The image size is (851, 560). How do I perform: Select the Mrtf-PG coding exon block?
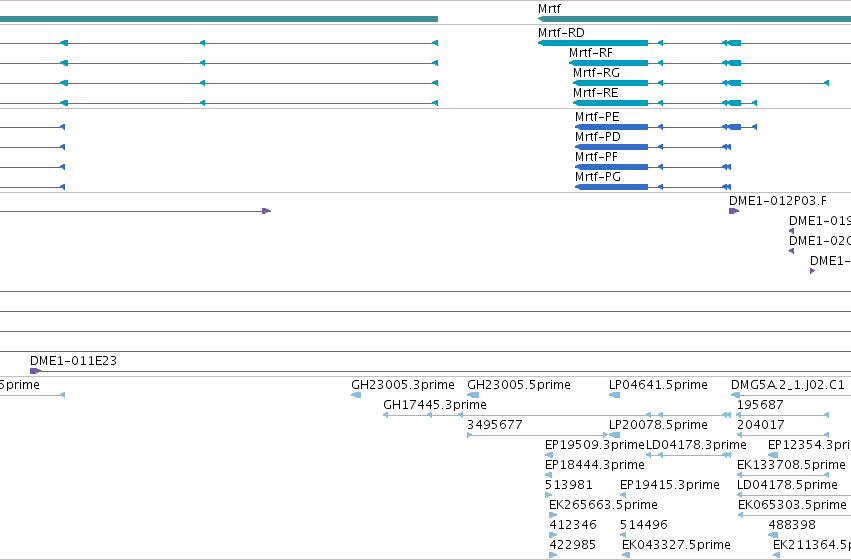pyautogui.click(x=611, y=187)
